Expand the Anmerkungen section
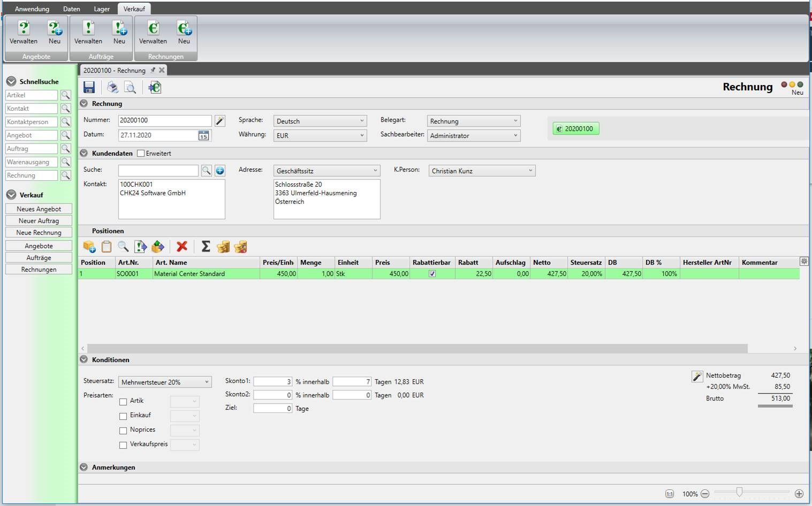This screenshot has width=812, height=506. click(x=84, y=467)
